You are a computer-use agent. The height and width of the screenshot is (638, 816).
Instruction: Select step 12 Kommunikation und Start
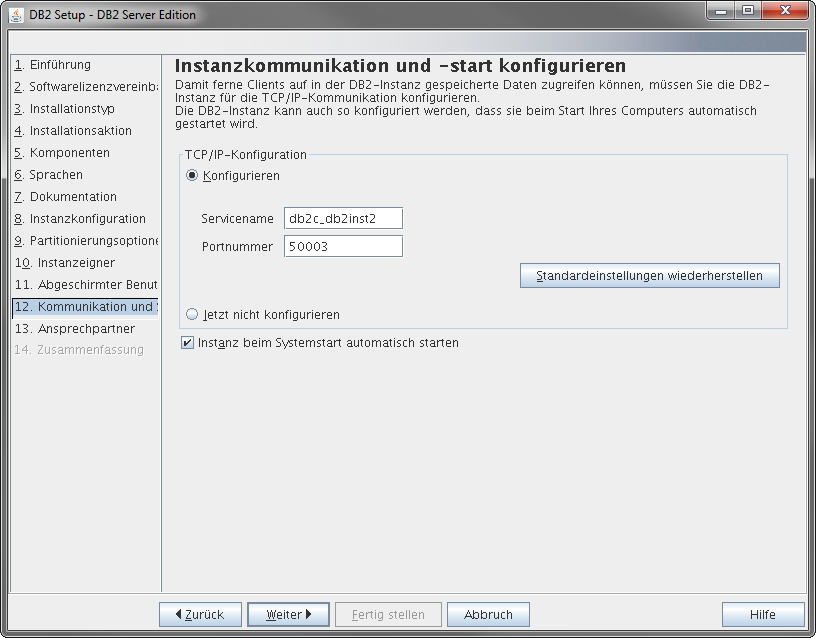coord(85,307)
